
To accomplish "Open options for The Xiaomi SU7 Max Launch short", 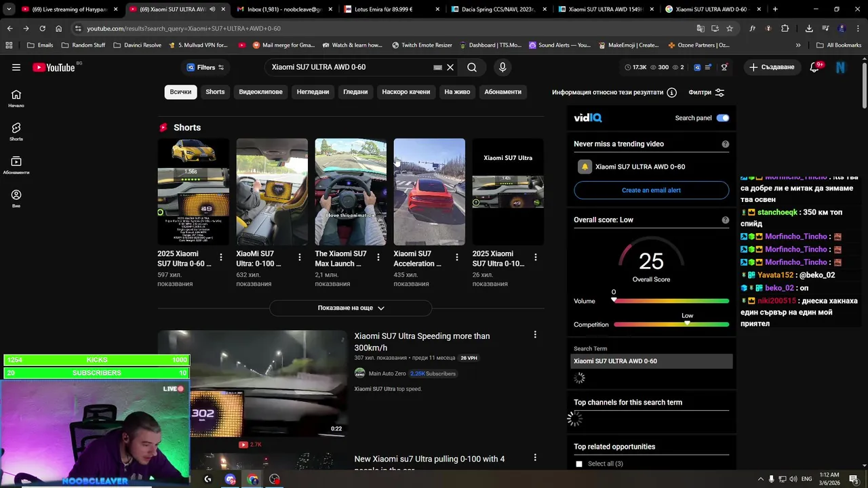I will click(x=378, y=258).
